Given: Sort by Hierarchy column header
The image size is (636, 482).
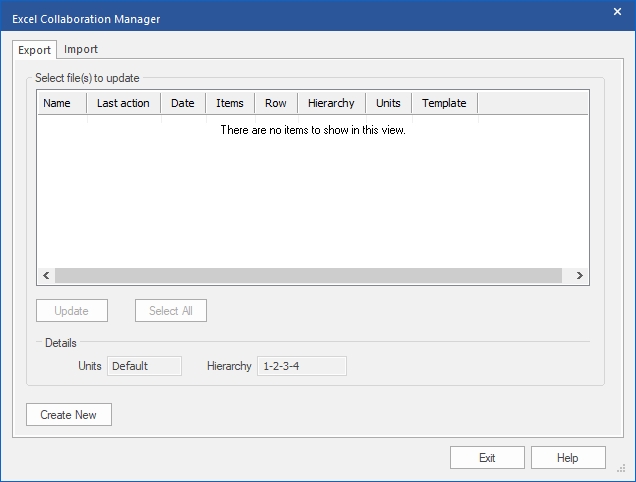Looking at the screenshot, I should pos(331,103).
